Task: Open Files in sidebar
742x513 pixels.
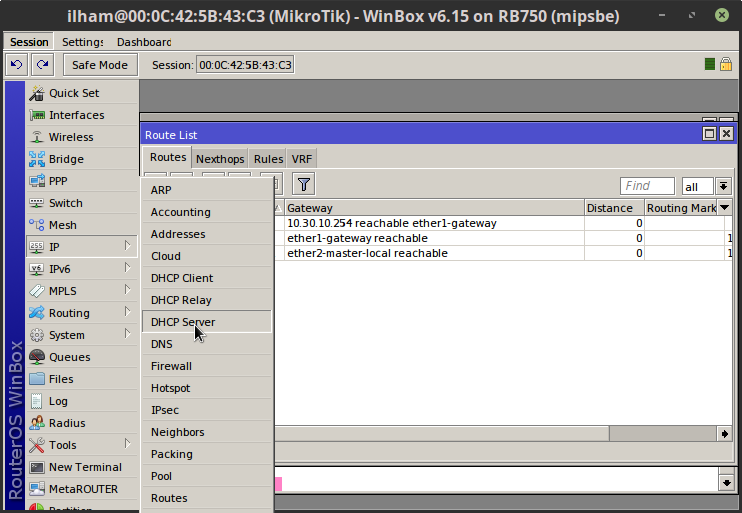Action: coord(82,379)
